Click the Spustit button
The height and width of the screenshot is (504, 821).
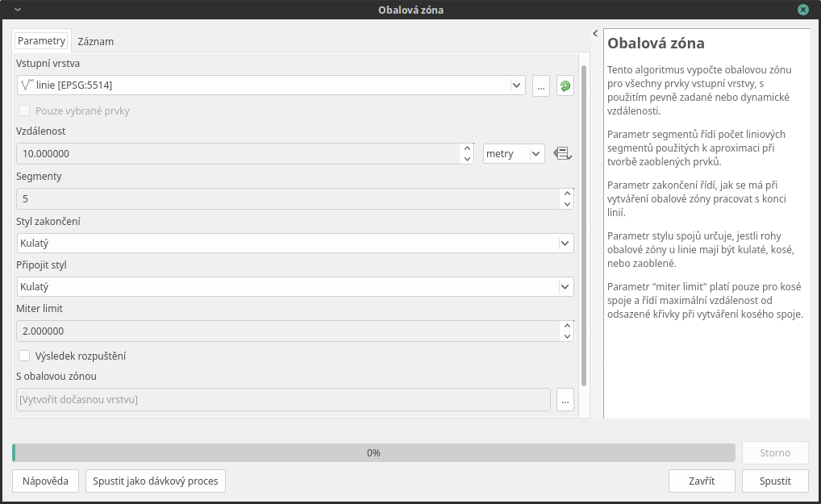(x=775, y=481)
